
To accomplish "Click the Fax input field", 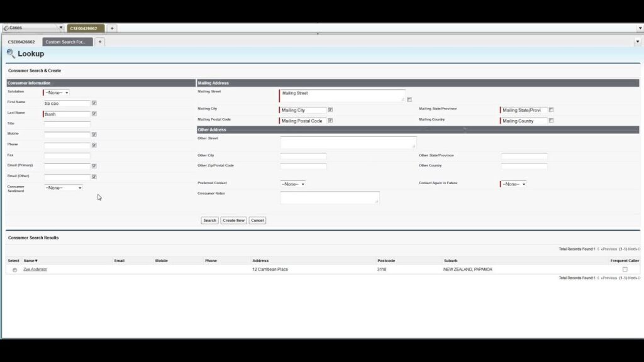I will 67,156.
